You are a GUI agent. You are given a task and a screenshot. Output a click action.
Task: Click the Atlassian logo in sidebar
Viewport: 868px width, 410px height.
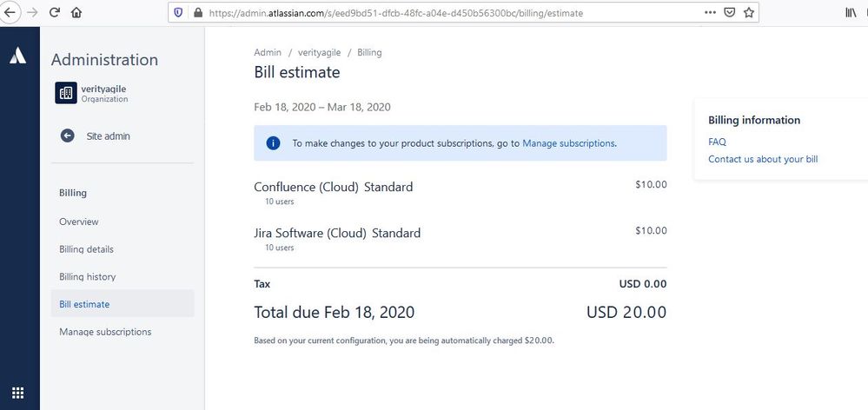(17, 56)
